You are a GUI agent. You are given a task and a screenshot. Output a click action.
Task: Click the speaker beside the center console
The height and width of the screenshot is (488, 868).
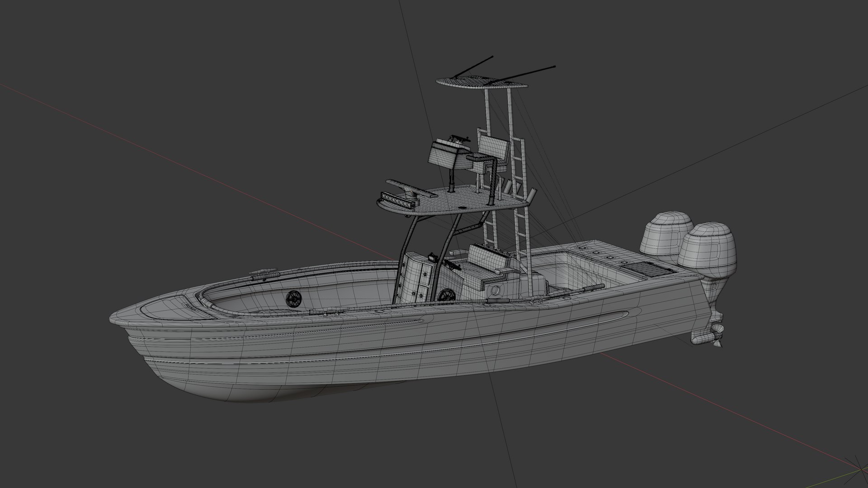click(446, 296)
